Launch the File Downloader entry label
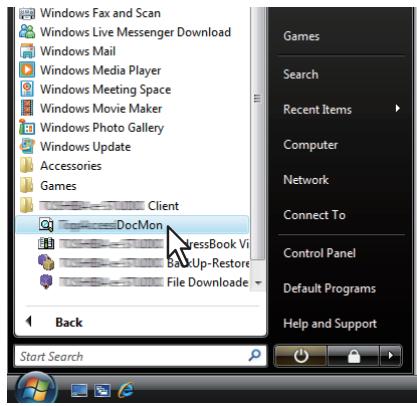The image size is (417, 406). tap(154, 282)
